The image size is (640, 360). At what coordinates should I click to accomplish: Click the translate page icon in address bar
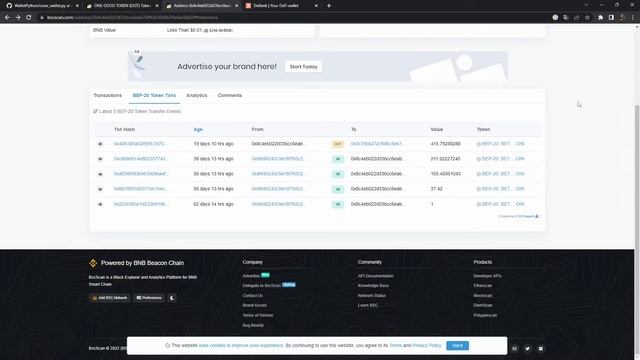pyautogui.click(x=566, y=18)
